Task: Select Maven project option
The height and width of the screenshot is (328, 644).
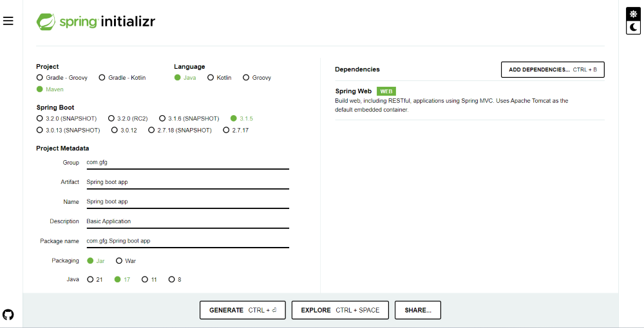Action: (50, 89)
